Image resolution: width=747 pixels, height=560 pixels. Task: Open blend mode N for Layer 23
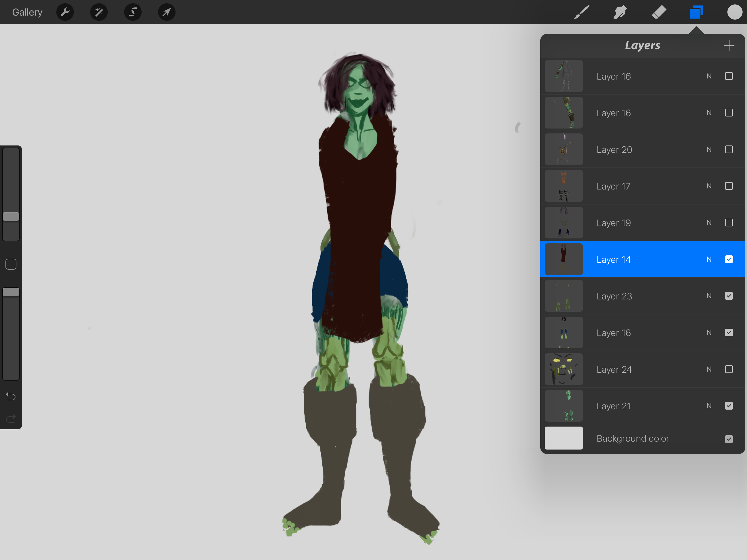(709, 296)
